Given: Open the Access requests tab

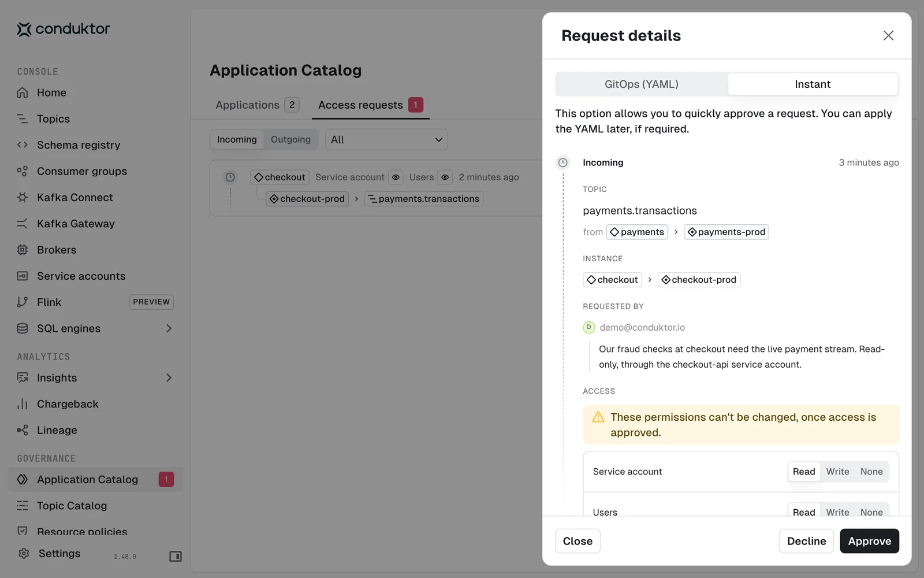Looking at the screenshot, I should [x=371, y=105].
